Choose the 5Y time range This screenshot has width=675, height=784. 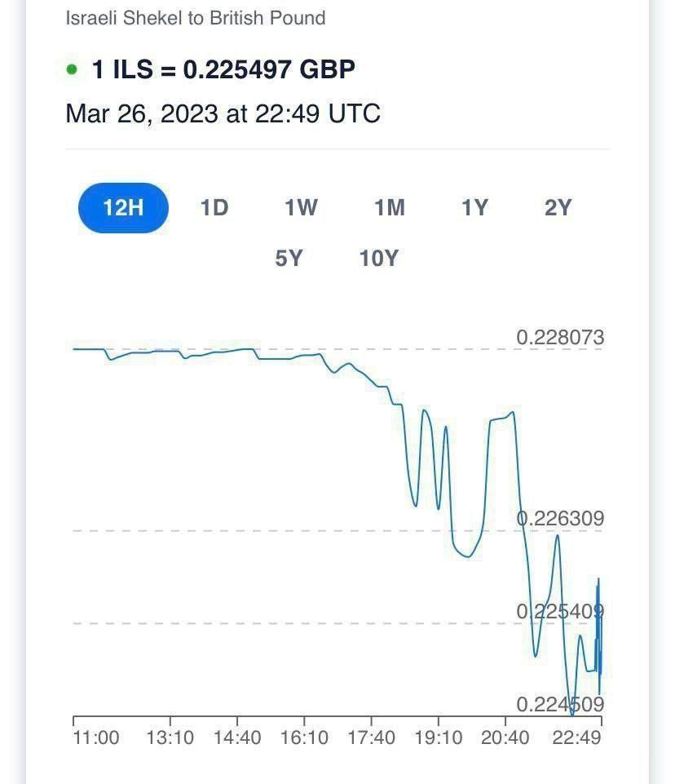[289, 259]
